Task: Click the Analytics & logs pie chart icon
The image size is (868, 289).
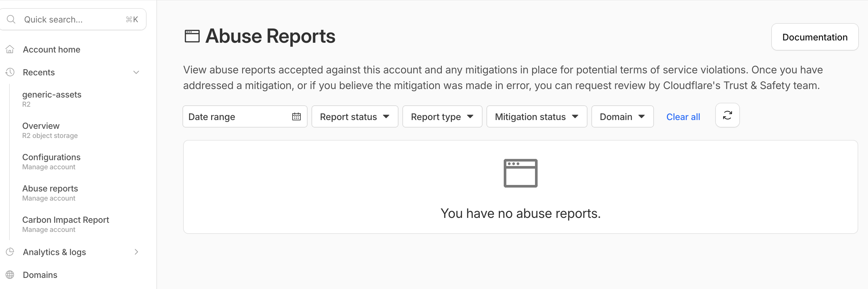Action: point(10,252)
